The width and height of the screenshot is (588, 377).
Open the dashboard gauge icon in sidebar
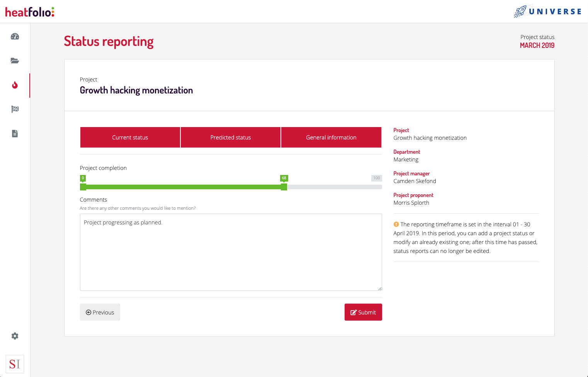click(15, 37)
